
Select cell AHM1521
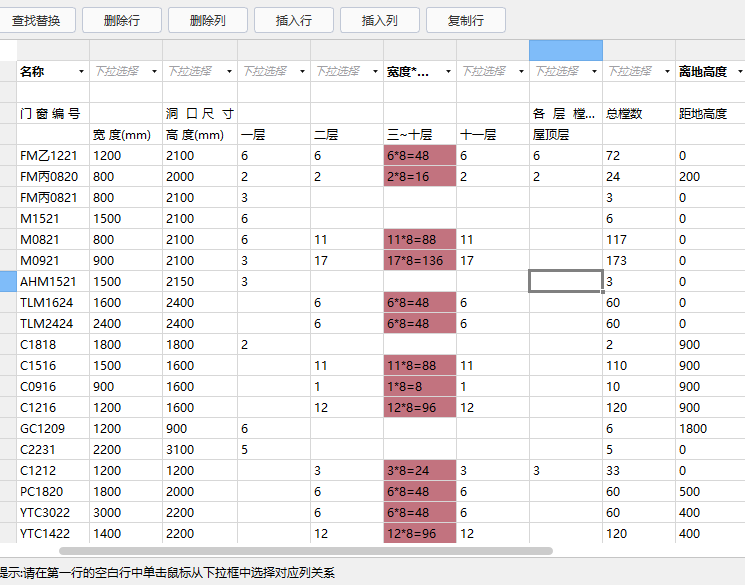point(53,281)
